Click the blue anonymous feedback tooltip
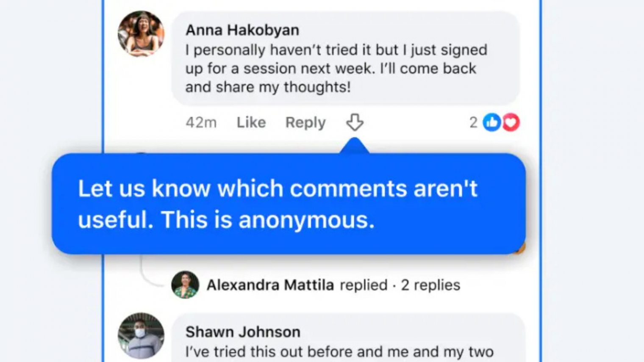 pyautogui.click(x=289, y=204)
